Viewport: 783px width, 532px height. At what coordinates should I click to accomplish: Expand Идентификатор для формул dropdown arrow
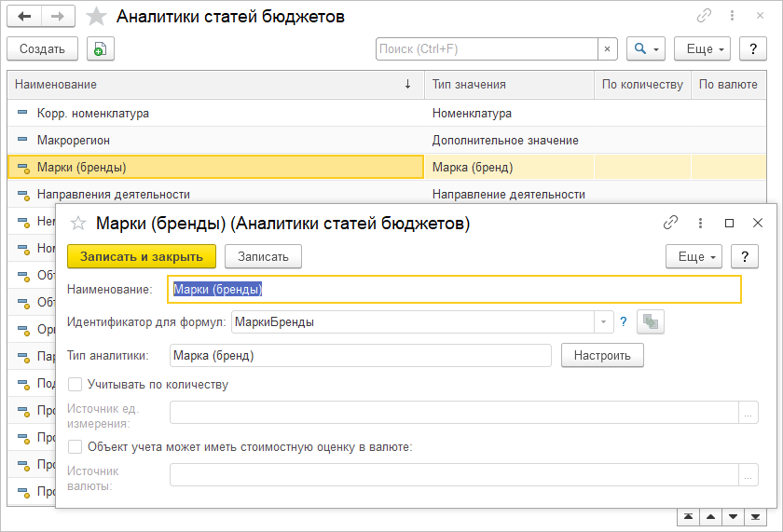click(604, 322)
